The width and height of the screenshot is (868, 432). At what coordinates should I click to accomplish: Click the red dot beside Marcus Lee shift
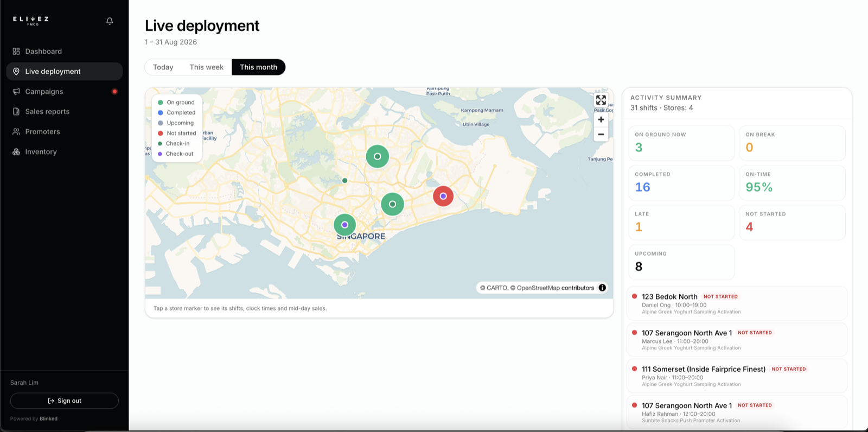[634, 333]
